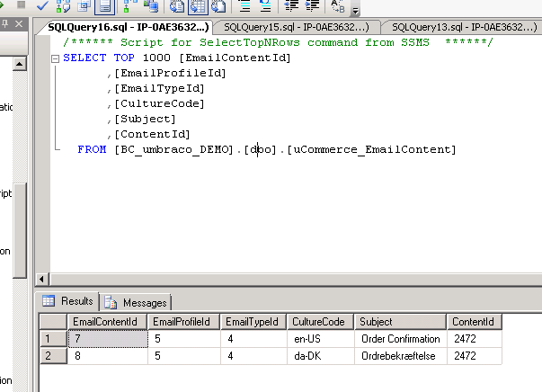The width and height of the screenshot is (542, 392).
Task: Click the green SelectTopNRows comment line
Action: click(x=278, y=42)
